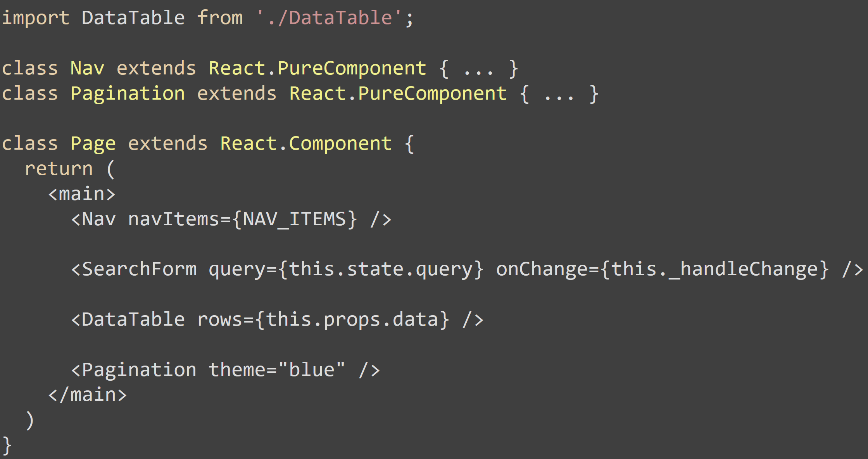
Task: Expand the collapsed Nav class body ellipsis
Action: point(478,70)
